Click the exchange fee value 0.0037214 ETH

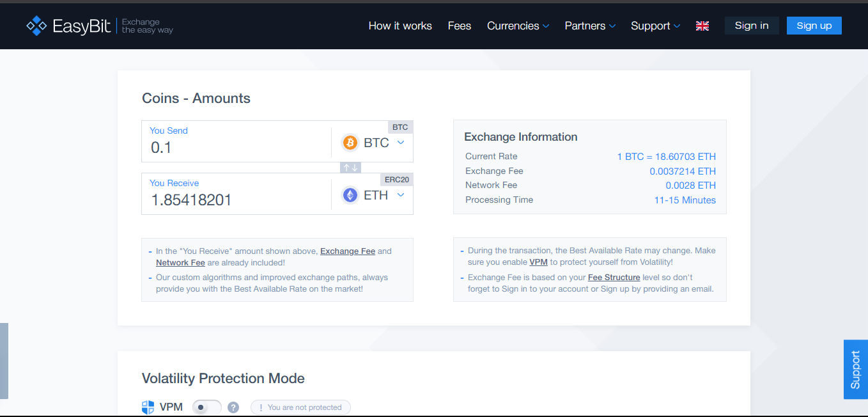click(x=683, y=171)
